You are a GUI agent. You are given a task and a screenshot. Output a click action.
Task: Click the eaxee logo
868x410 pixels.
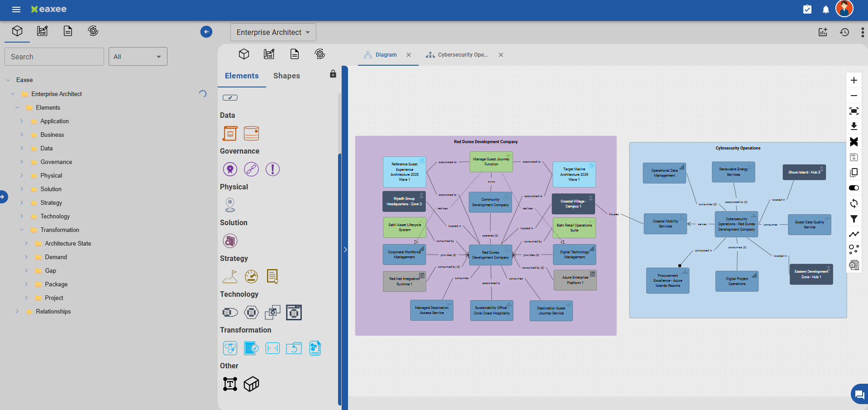48,9
